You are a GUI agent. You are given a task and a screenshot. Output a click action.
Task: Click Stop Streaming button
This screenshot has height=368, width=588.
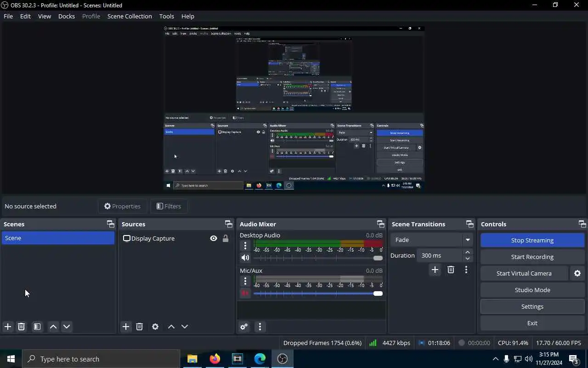point(532,240)
